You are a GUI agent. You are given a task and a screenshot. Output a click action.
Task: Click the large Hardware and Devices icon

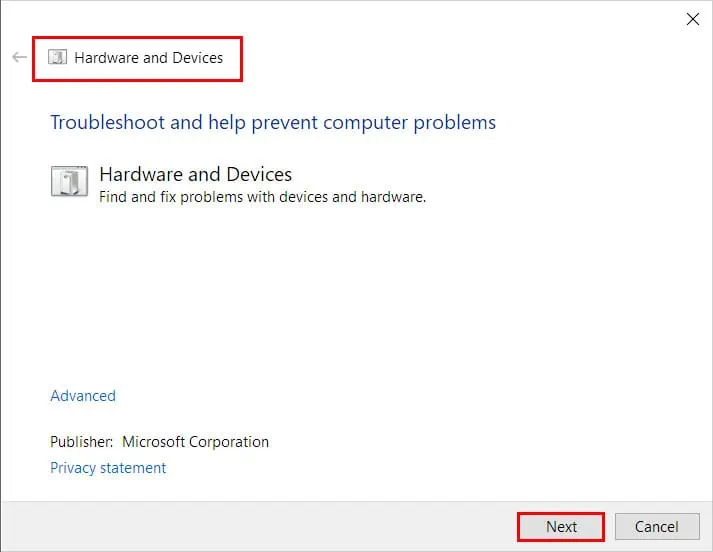coord(69,181)
